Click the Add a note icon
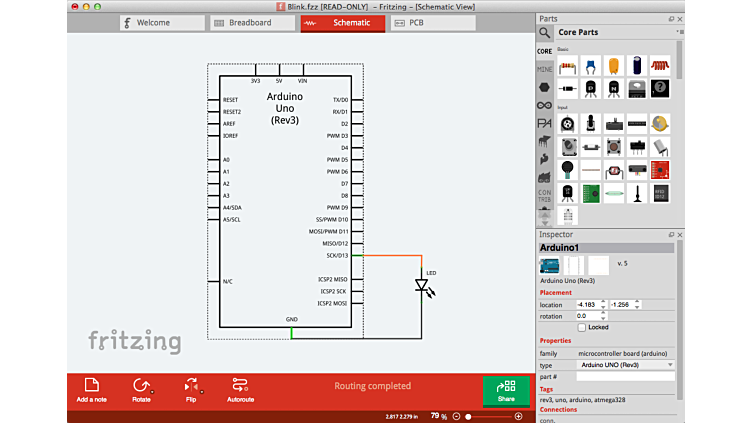The height and width of the screenshot is (423, 752). click(91, 386)
